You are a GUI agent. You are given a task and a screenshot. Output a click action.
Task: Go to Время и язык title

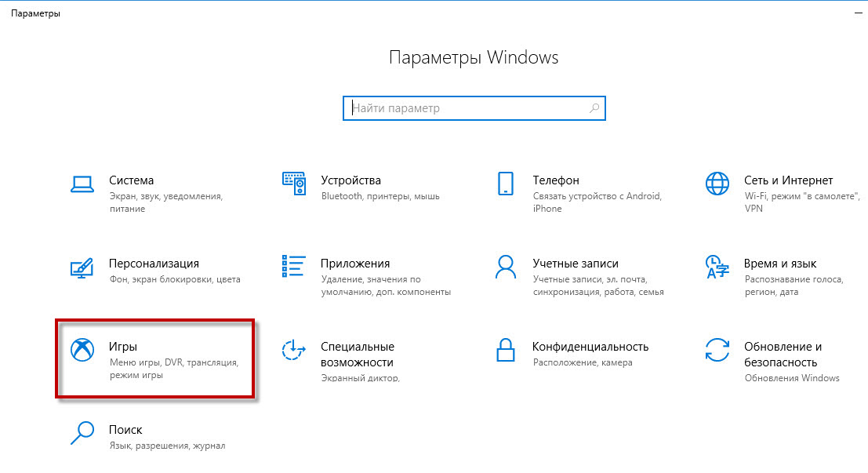click(x=780, y=264)
